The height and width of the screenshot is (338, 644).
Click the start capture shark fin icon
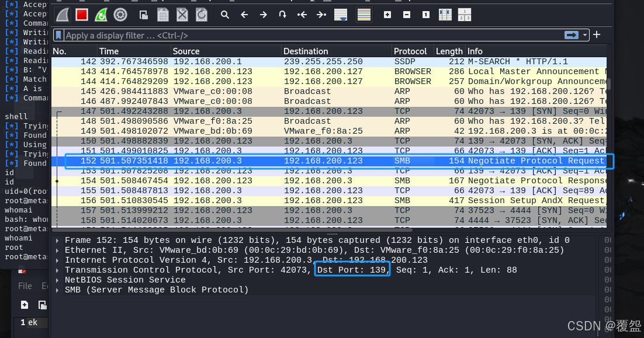[x=63, y=15]
